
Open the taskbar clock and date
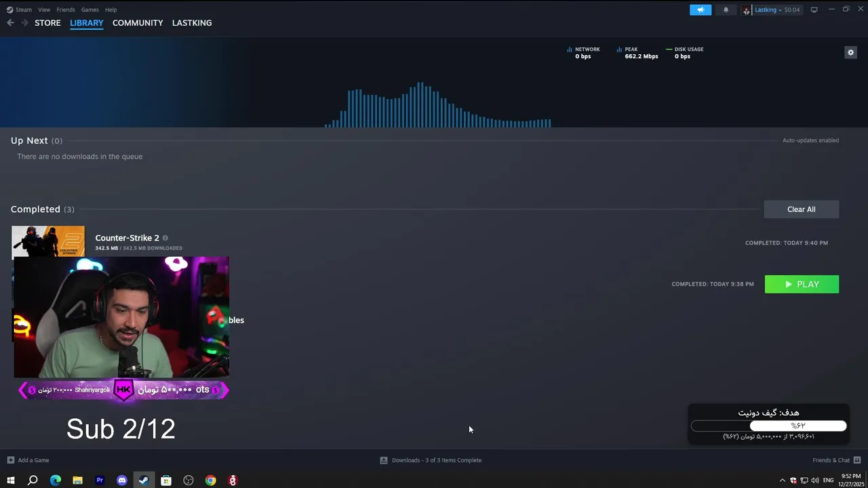coord(850,481)
